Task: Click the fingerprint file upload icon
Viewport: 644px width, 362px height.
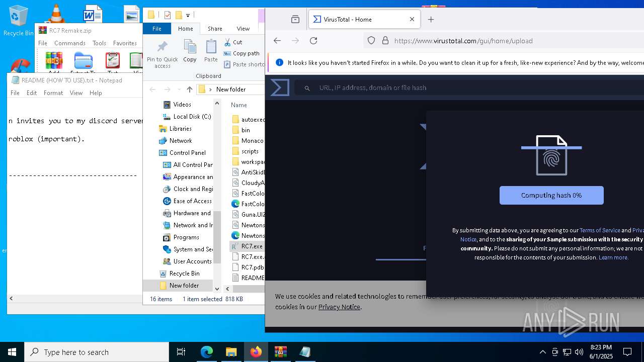Action: coord(551,155)
